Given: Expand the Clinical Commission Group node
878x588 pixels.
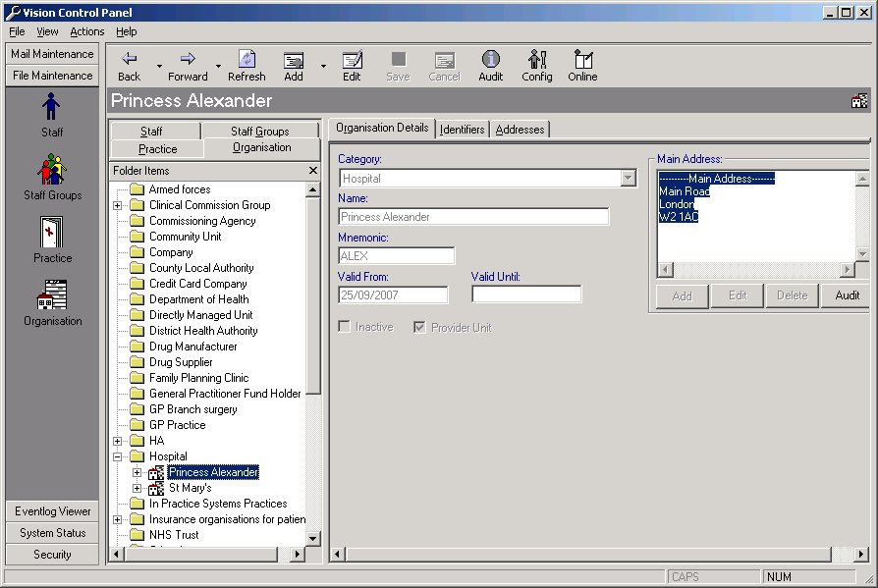Looking at the screenshot, I should tap(118, 205).
